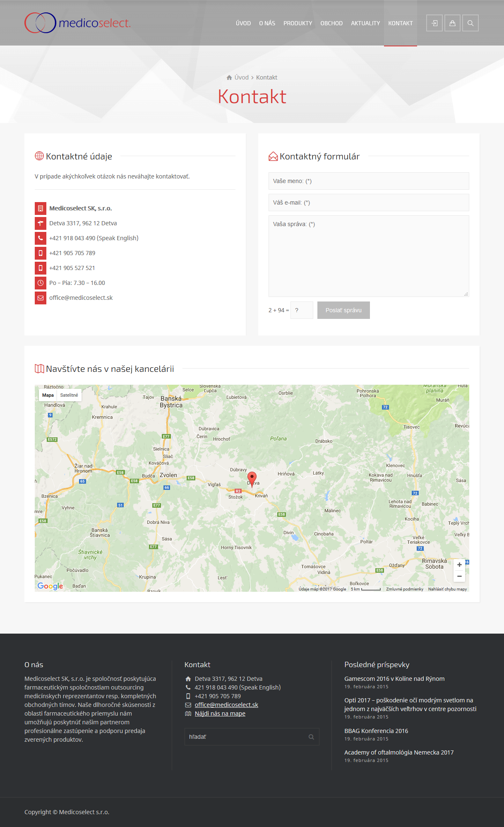Open Gamescom 2016 v Kolíne nad Rýnom post
This screenshot has height=827, width=504.
point(394,679)
